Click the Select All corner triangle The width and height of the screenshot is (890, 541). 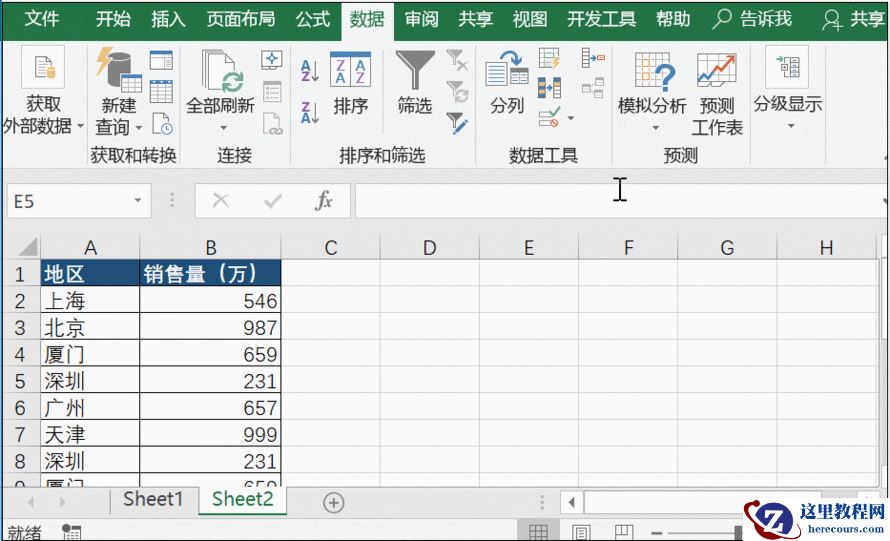click(x=27, y=246)
